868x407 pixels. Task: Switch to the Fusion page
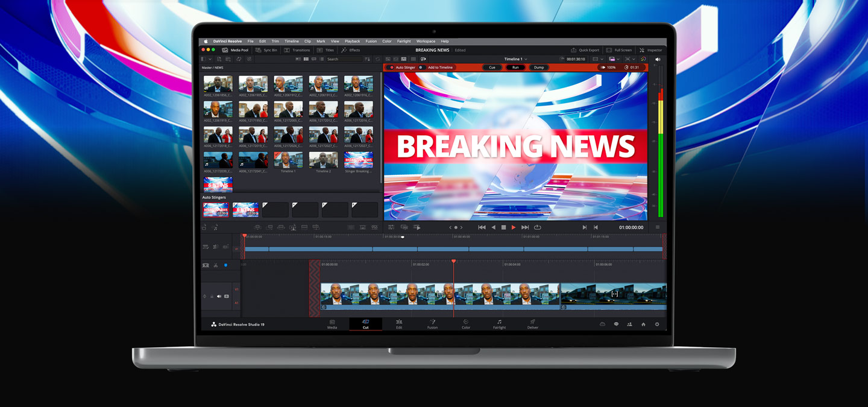(x=433, y=324)
